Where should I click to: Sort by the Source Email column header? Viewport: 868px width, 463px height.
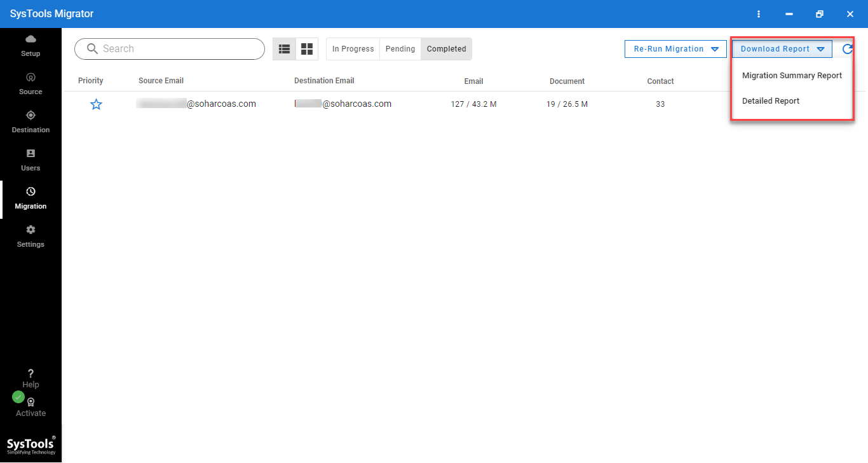161,81
